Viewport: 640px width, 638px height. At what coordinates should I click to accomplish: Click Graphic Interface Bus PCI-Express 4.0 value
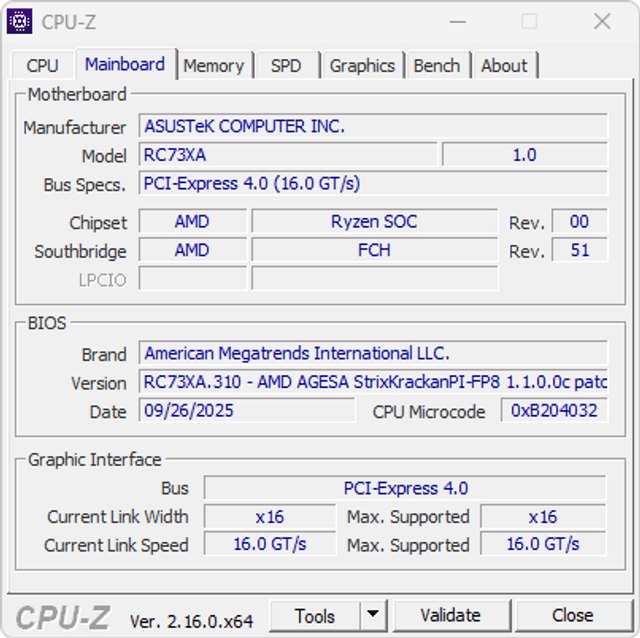tap(405, 488)
